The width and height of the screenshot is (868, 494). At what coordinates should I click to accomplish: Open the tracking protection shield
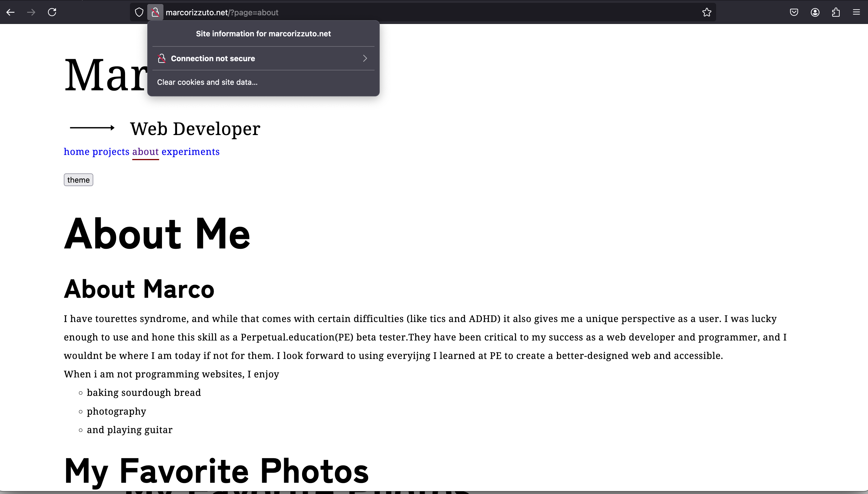coord(139,13)
